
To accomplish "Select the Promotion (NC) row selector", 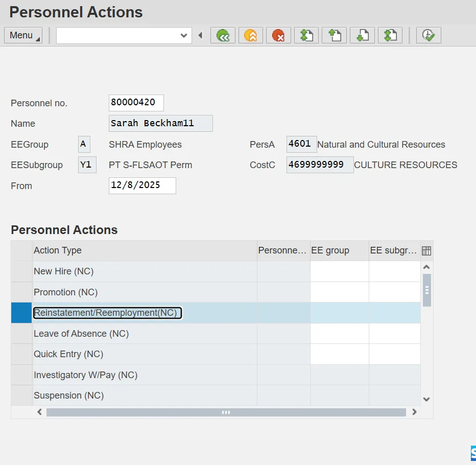I will point(21,292).
